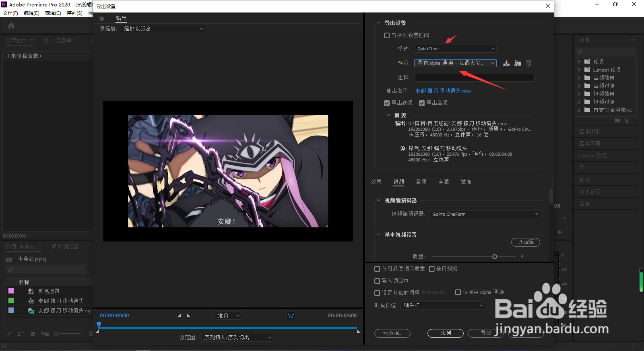Screen dimensions: 644x351
Task: Switch project panel to list view
Action: pyautogui.click(x=21, y=334)
